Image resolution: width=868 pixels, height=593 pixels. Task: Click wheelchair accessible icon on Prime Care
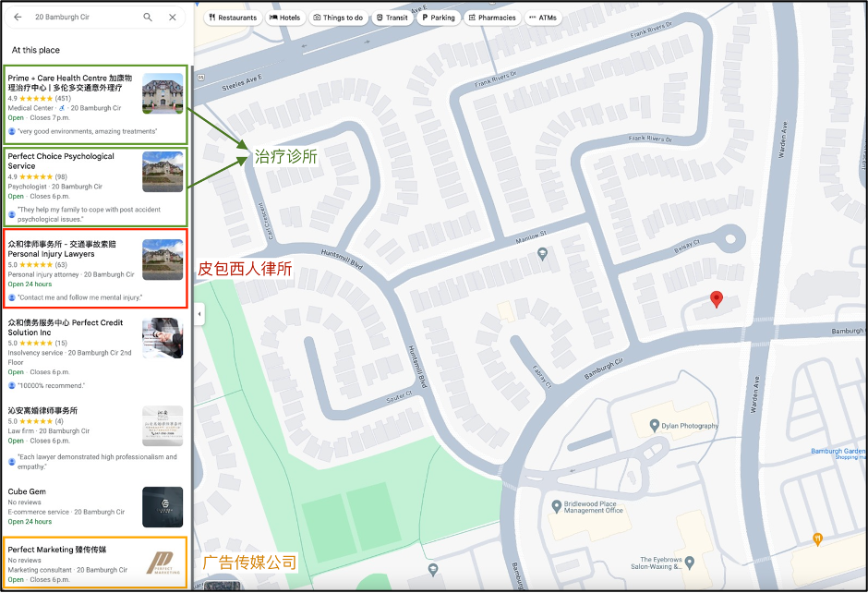tap(62, 108)
